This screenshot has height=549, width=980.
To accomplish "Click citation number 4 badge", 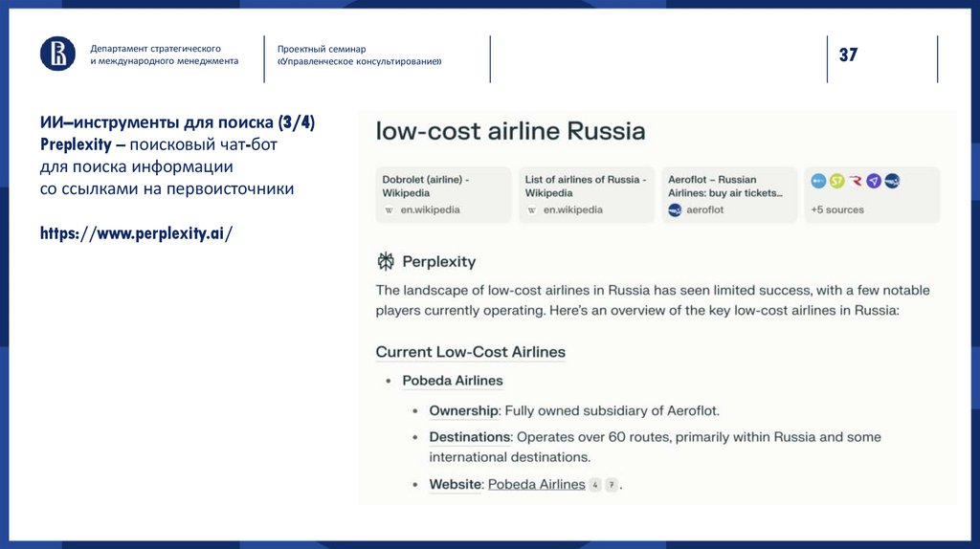I will coord(595,485).
